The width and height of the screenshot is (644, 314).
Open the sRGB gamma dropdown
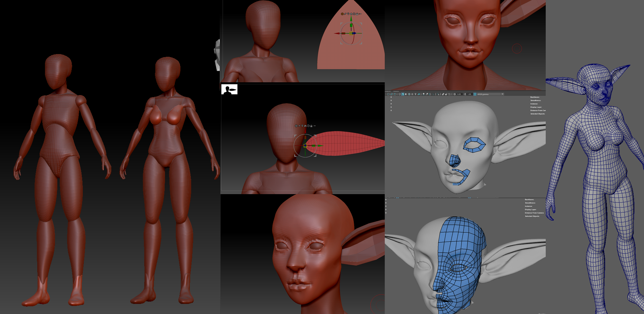[490, 94]
